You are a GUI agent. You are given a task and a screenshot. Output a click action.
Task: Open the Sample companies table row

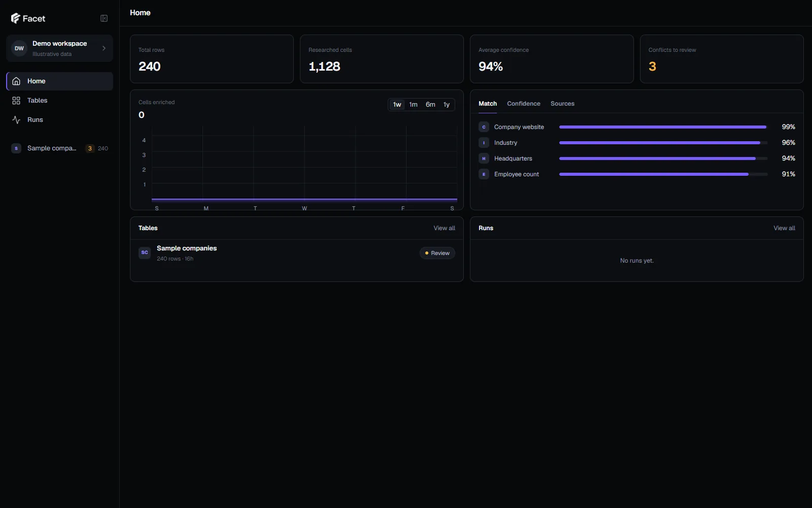click(297, 253)
